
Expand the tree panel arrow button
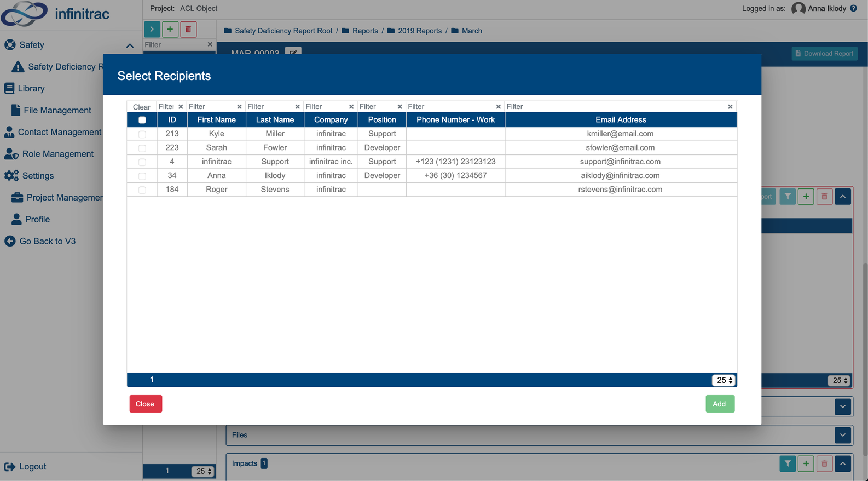(x=152, y=30)
